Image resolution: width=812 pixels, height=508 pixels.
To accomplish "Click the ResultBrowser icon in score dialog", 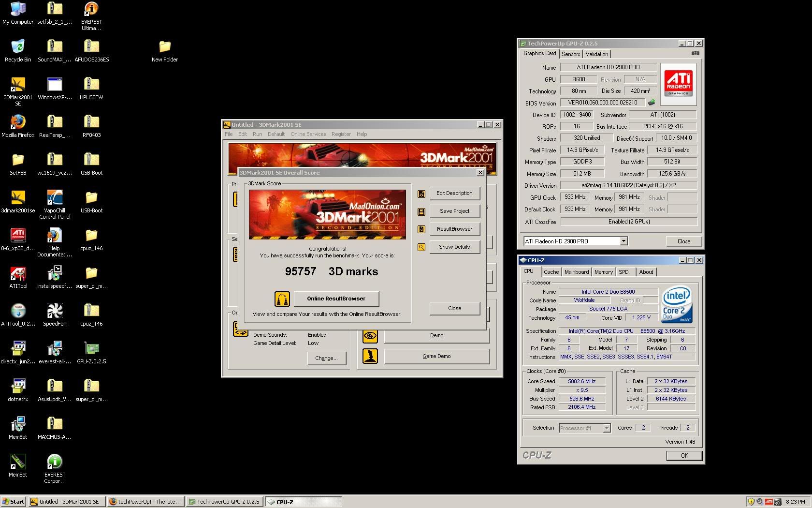I will (421, 229).
